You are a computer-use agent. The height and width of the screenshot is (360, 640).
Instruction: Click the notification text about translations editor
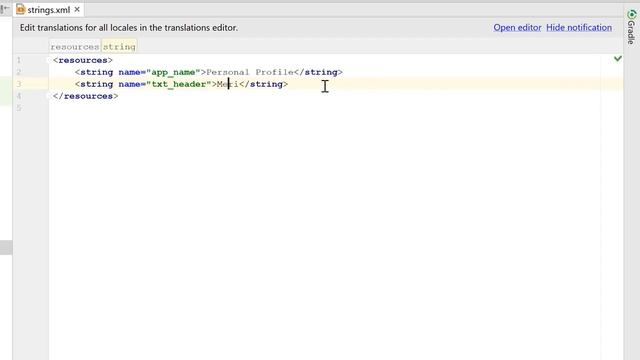[x=129, y=28]
